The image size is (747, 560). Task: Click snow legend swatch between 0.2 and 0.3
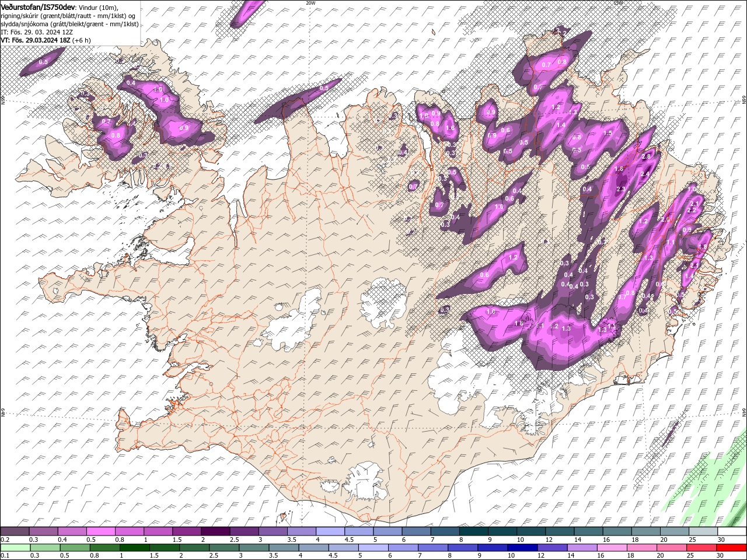[x=15, y=531]
